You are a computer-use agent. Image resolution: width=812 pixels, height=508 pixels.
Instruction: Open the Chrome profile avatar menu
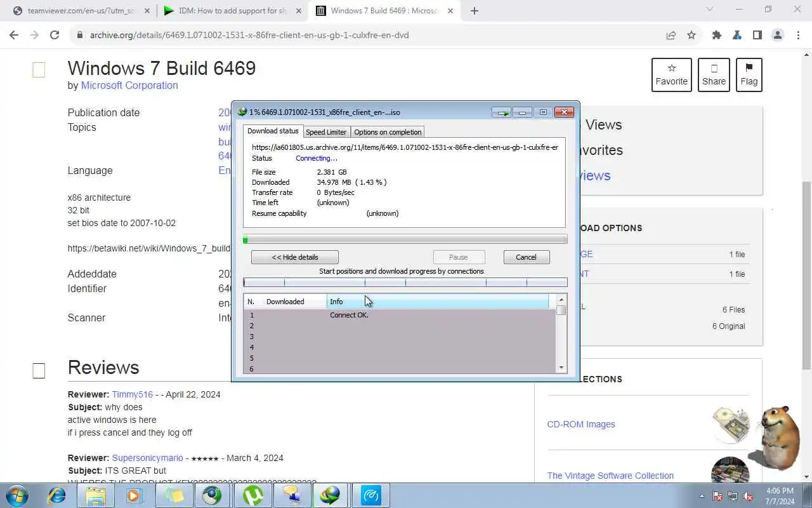tap(778, 36)
